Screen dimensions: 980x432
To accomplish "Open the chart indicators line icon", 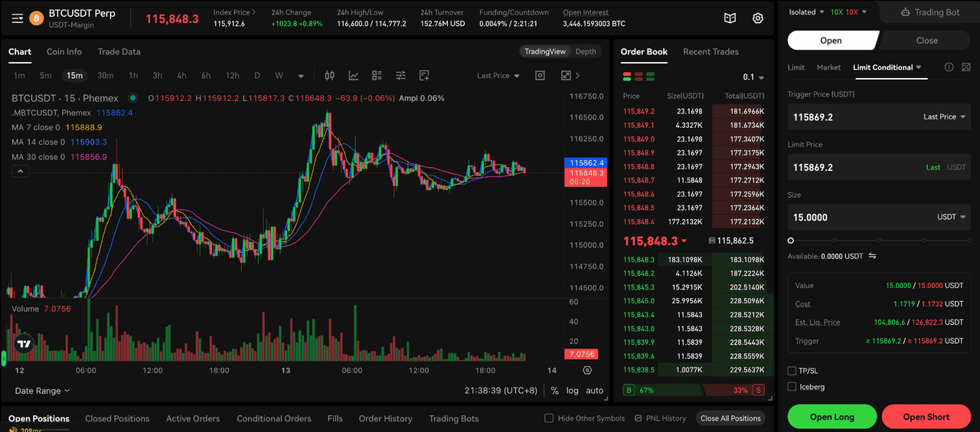I will pyautogui.click(x=354, y=76).
